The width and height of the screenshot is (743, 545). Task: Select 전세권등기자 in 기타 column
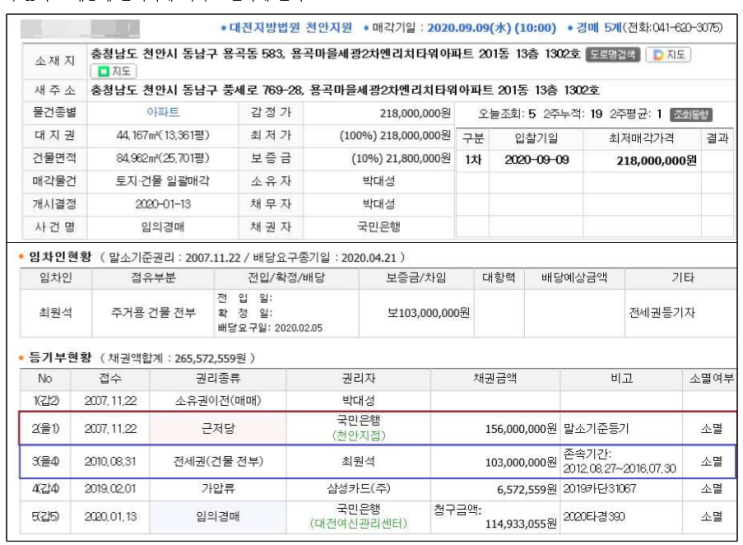[x=661, y=313]
